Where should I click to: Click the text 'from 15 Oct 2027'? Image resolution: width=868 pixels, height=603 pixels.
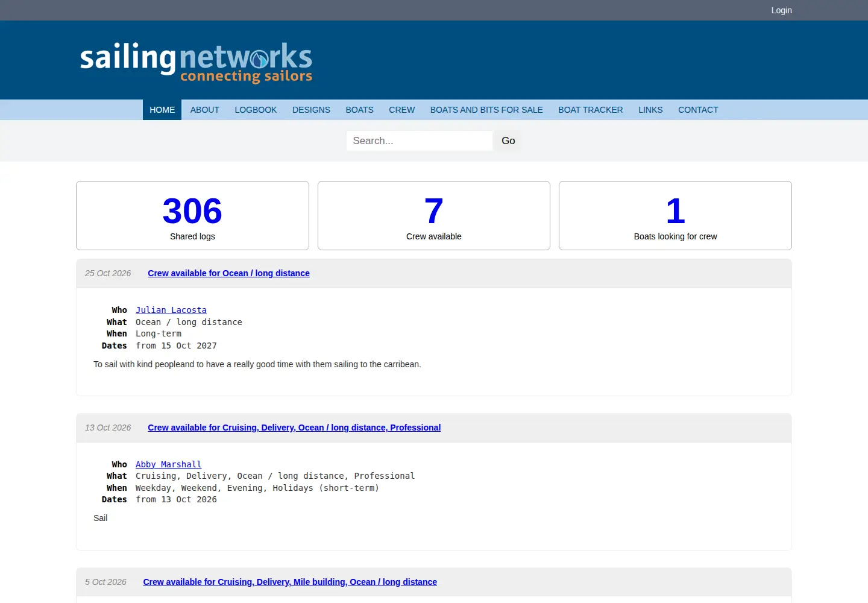(x=176, y=346)
